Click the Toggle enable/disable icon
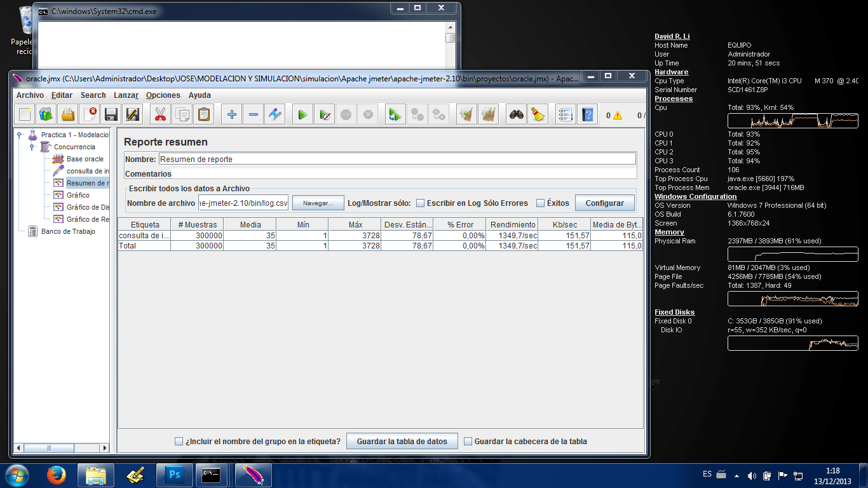 (x=275, y=114)
